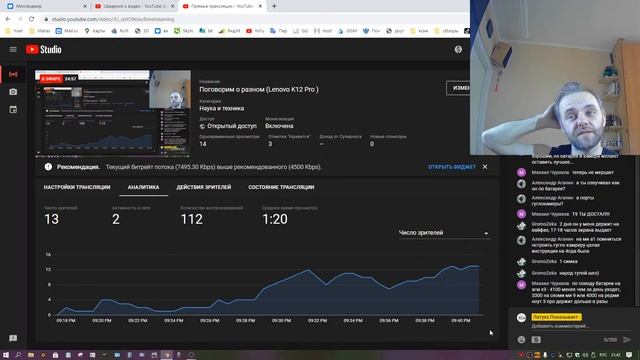Click the circular icon in Studio header
This screenshot has height=360, width=640.
coord(458,49)
